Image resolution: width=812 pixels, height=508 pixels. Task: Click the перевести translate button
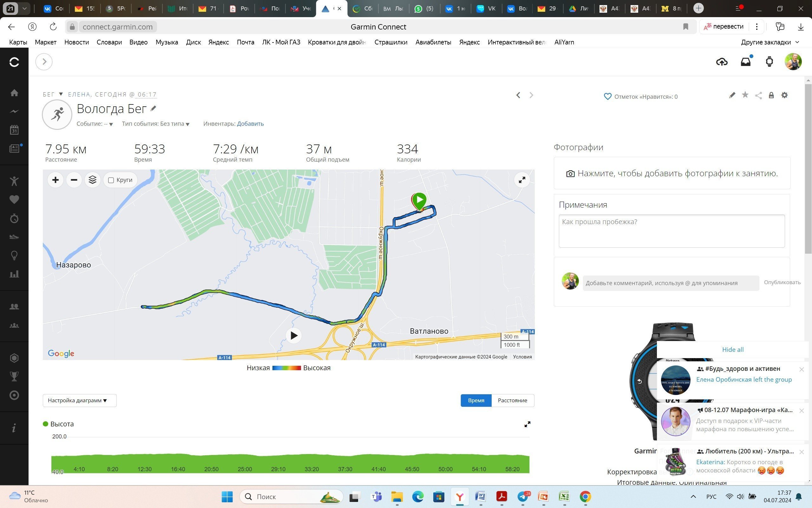click(724, 27)
